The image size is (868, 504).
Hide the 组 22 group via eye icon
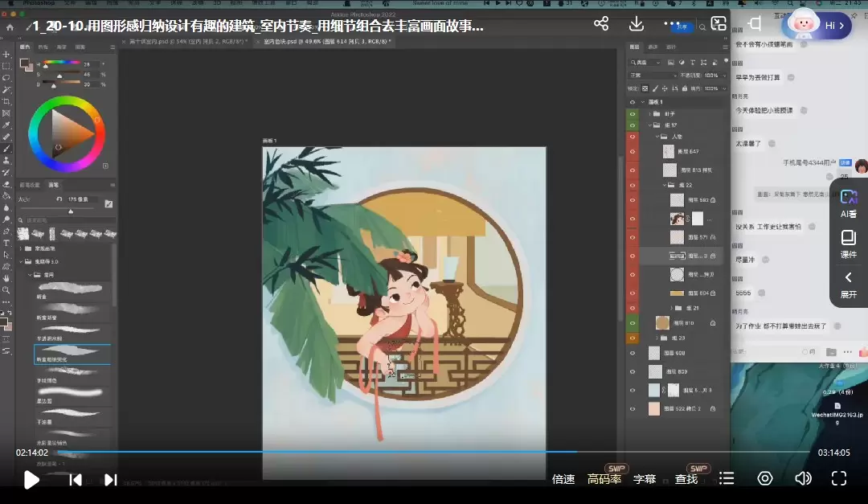tap(633, 185)
